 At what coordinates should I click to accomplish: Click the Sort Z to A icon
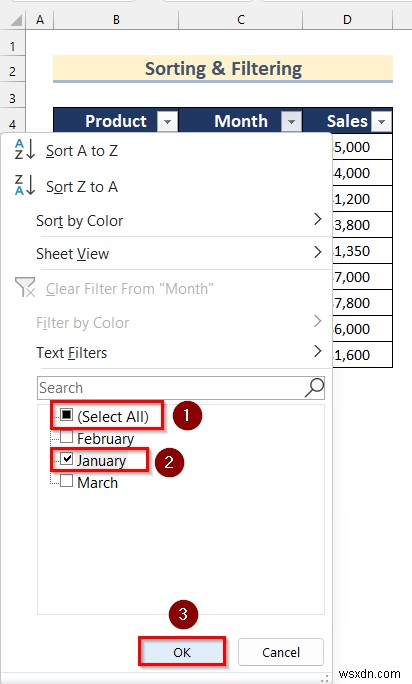point(24,185)
